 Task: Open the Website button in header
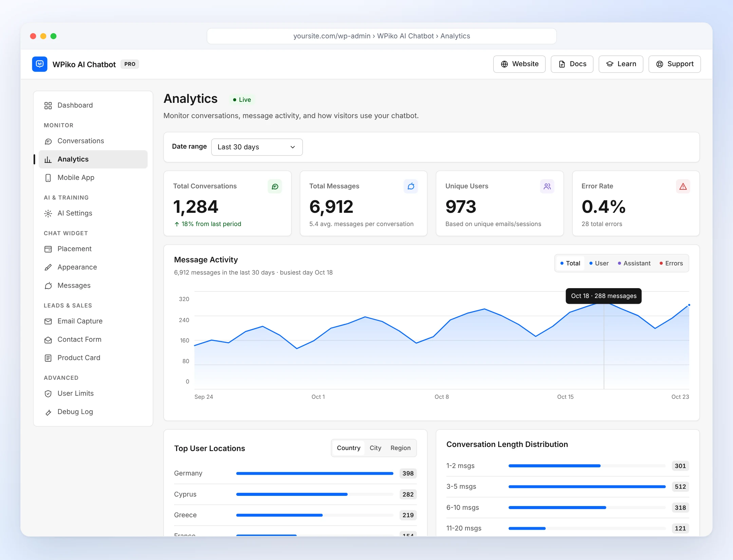pos(519,64)
